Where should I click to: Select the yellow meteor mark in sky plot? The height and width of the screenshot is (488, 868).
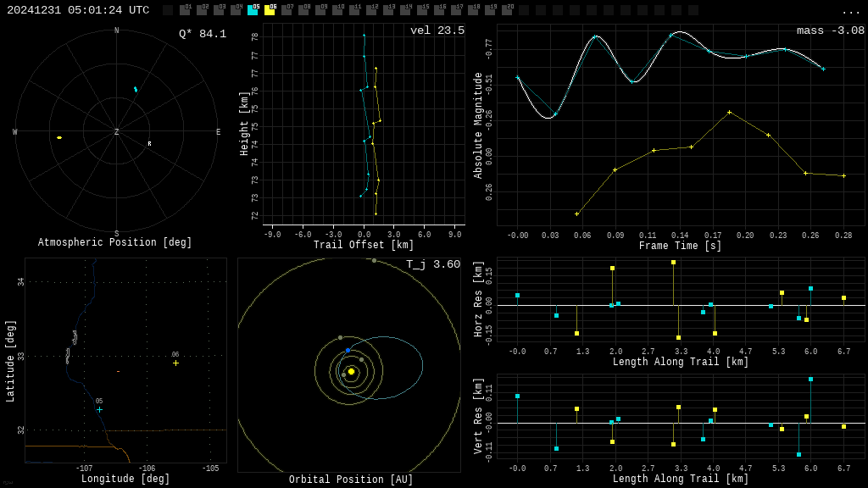point(59,137)
